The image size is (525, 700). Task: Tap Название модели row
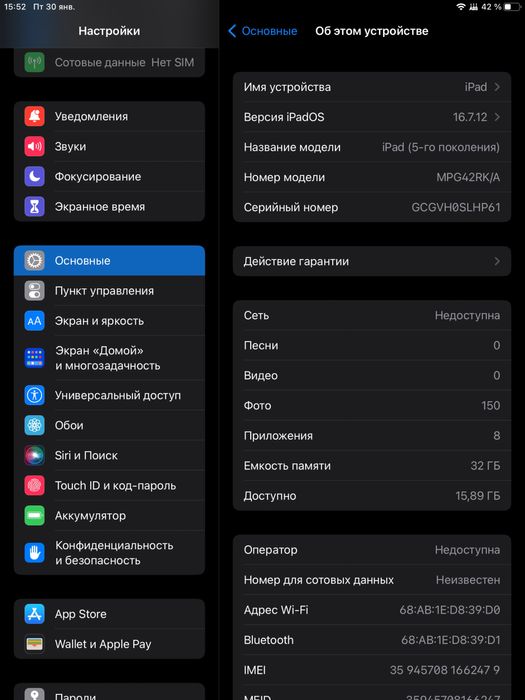click(x=372, y=147)
